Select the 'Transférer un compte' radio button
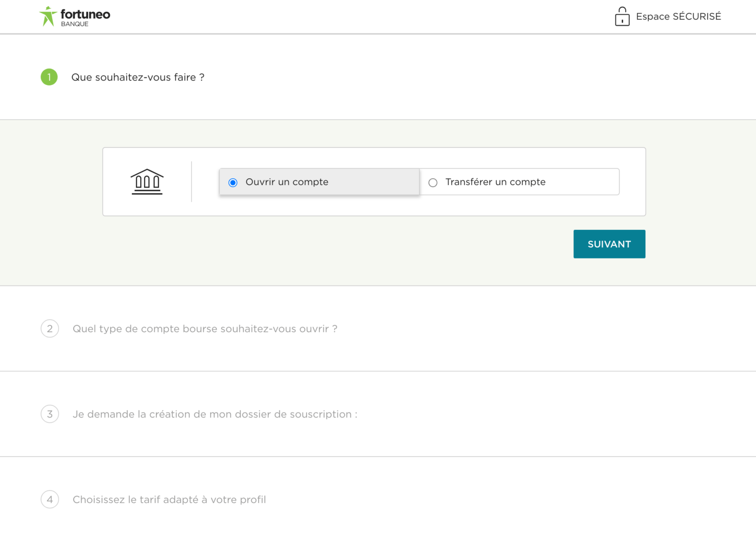 coord(433,183)
